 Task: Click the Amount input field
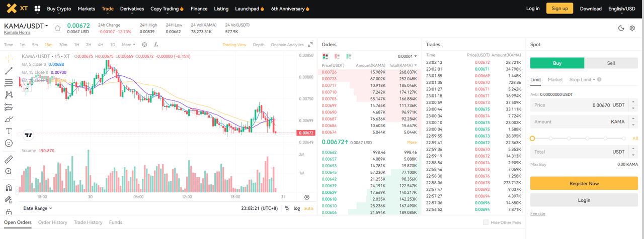coord(584,122)
